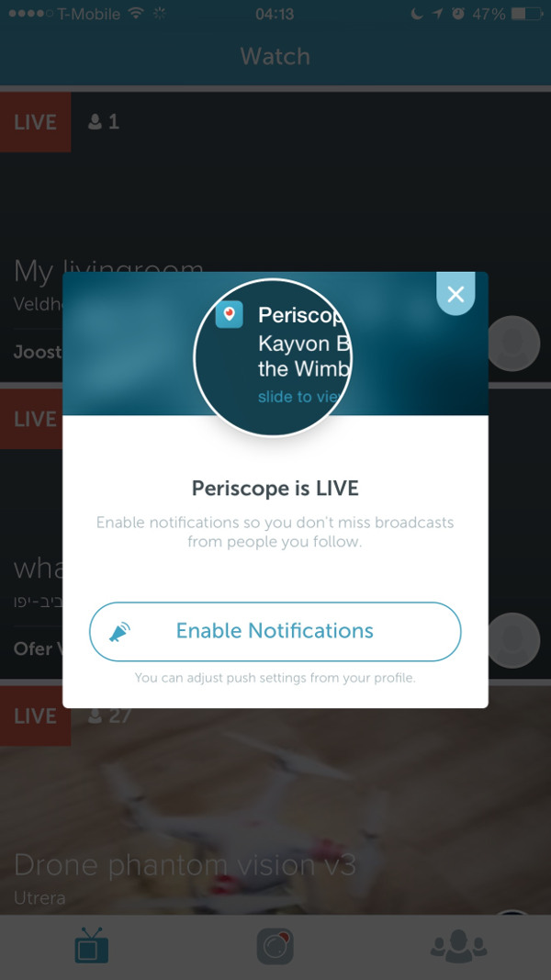Click the megaphone icon in the button
The width and height of the screenshot is (551, 980).
tap(118, 632)
